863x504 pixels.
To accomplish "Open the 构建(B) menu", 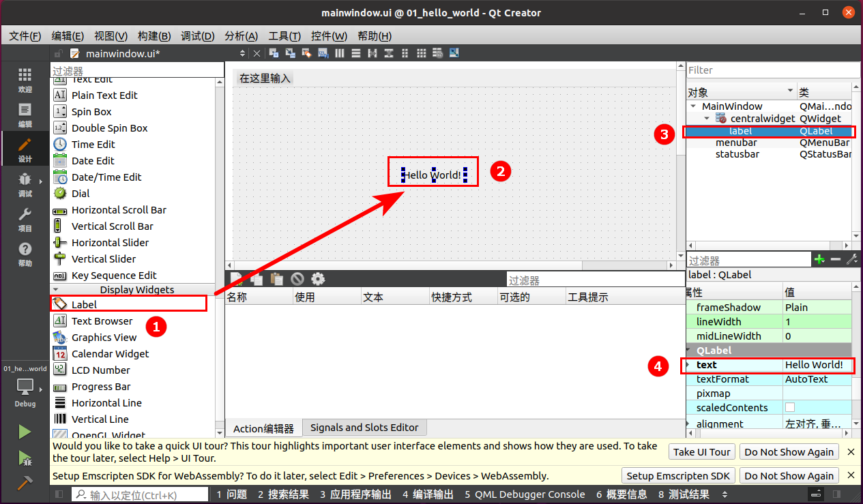I will (x=154, y=36).
